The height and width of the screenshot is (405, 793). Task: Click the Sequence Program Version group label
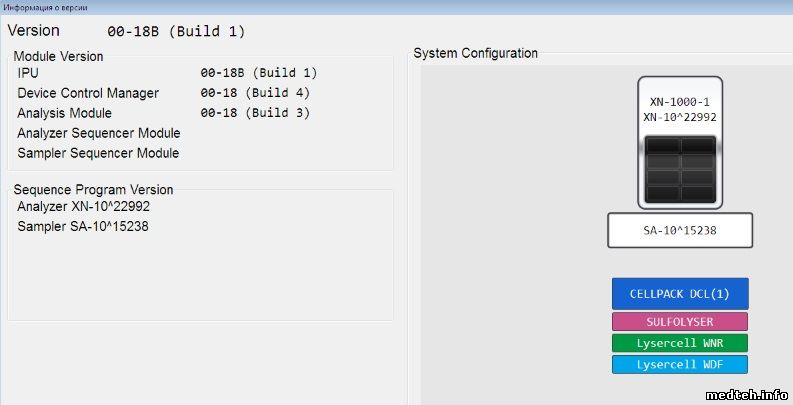click(93, 189)
